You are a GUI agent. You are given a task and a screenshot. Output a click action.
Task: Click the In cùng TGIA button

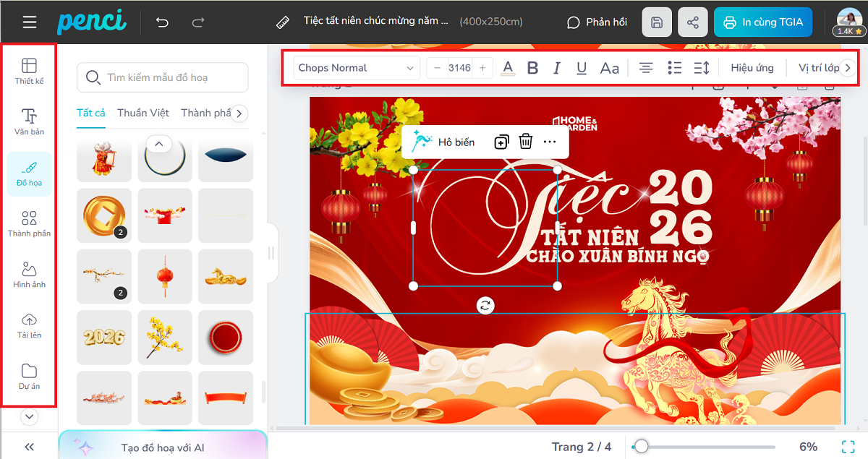coord(763,22)
